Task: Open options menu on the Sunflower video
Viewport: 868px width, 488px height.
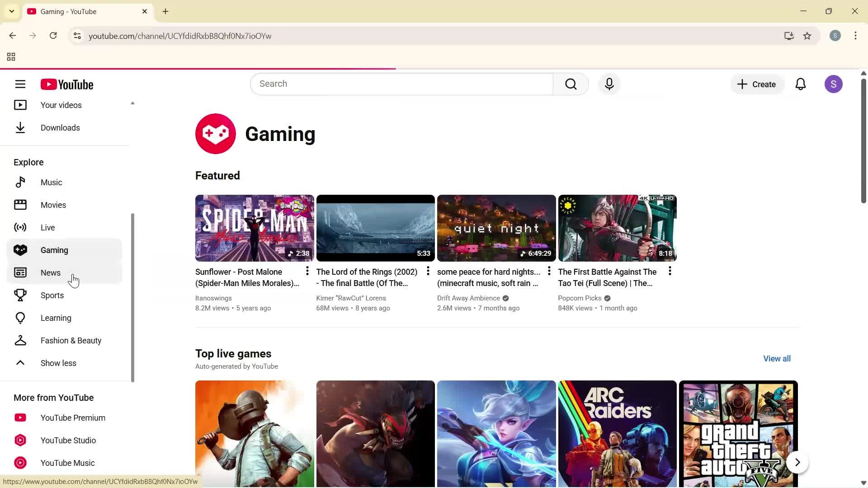Action: pyautogui.click(x=307, y=271)
